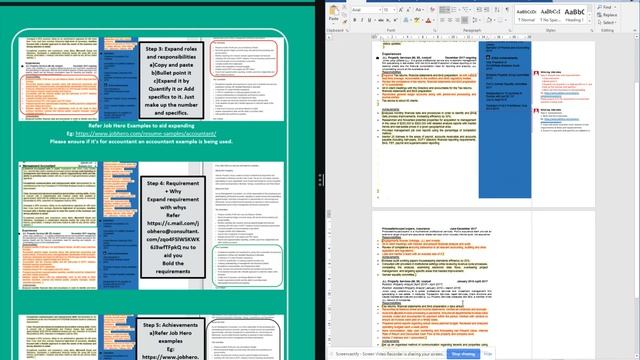
Task: Click the Numbering list icon
Action: tap(455, 9)
